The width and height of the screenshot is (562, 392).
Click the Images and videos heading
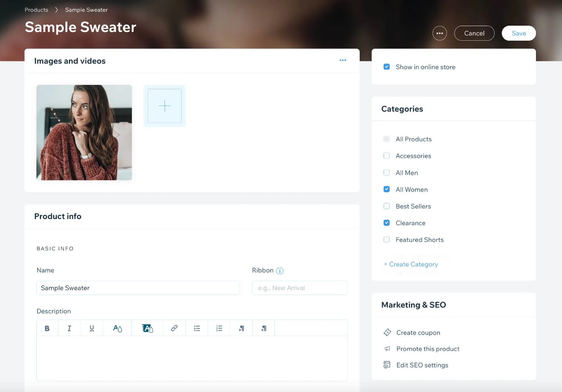coord(70,61)
